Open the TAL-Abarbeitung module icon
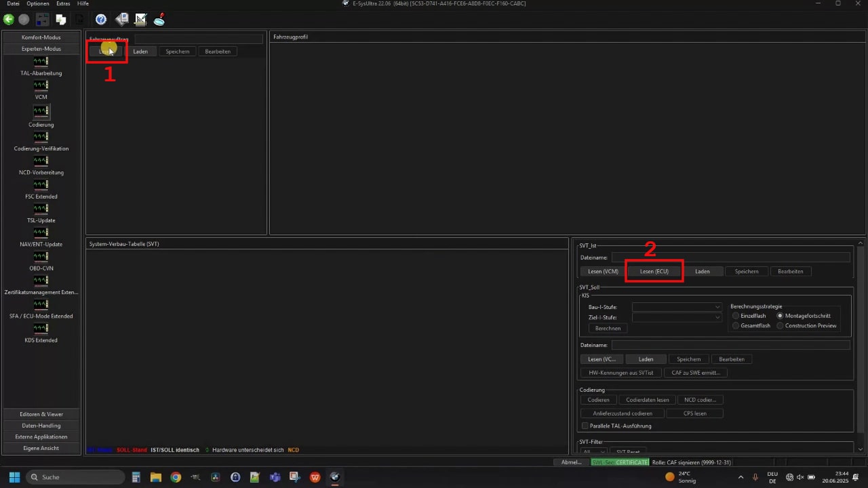This screenshot has width=868, height=488. (x=41, y=62)
